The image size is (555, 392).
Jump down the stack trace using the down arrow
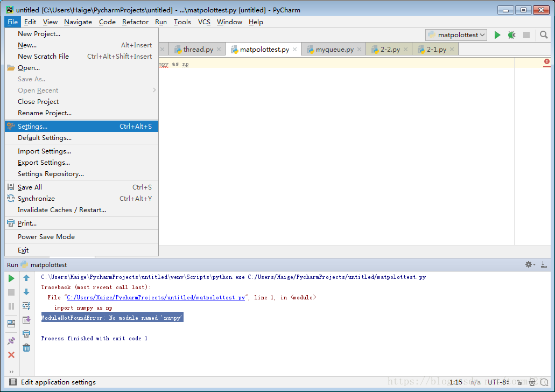26,292
